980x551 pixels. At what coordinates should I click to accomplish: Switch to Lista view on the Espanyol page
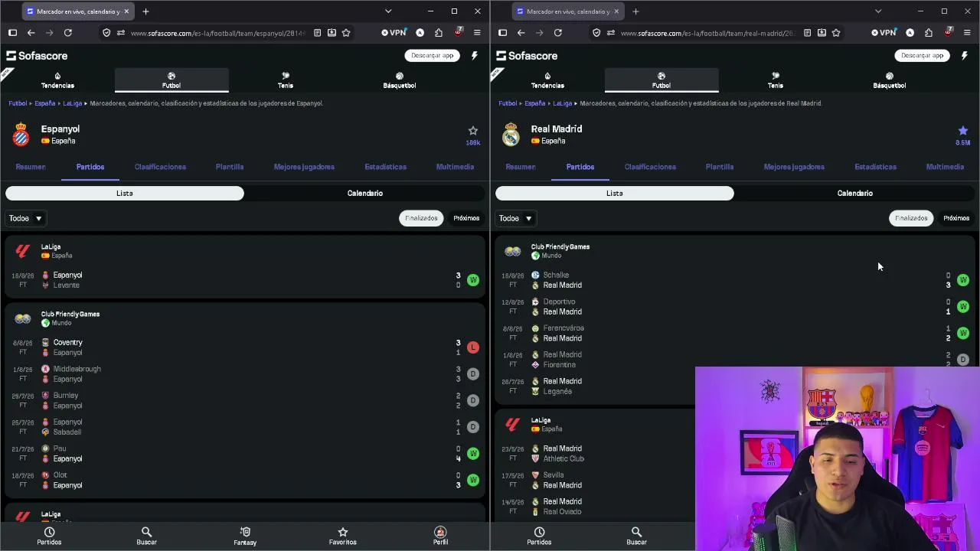(x=125, y=194)
